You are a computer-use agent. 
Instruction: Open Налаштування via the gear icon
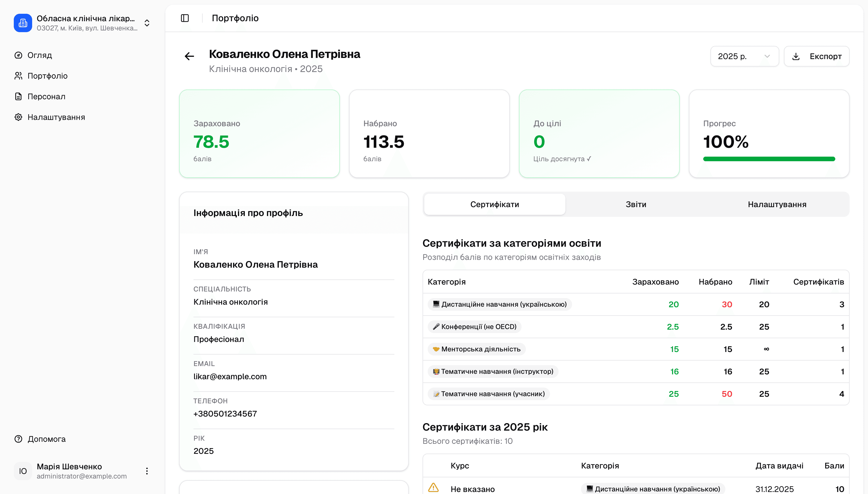coord(18,117)
